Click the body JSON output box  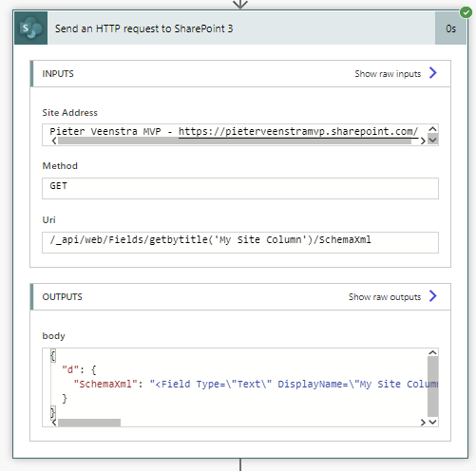coord(240,387)
